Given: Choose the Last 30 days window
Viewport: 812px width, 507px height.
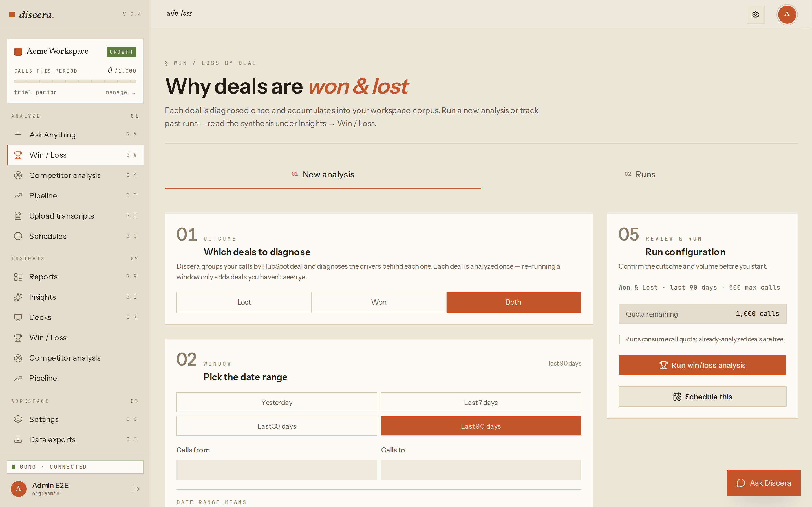Looking at the screenshot, I should [x=277, y=426].
